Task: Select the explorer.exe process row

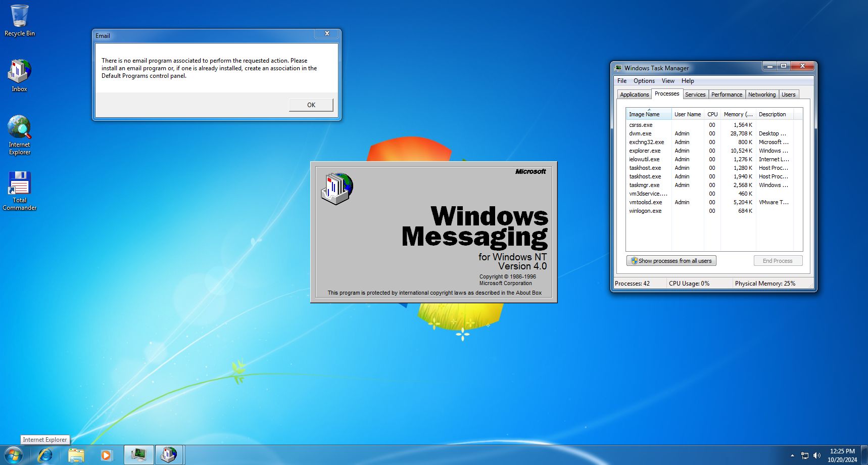Action: coord(710,151)
